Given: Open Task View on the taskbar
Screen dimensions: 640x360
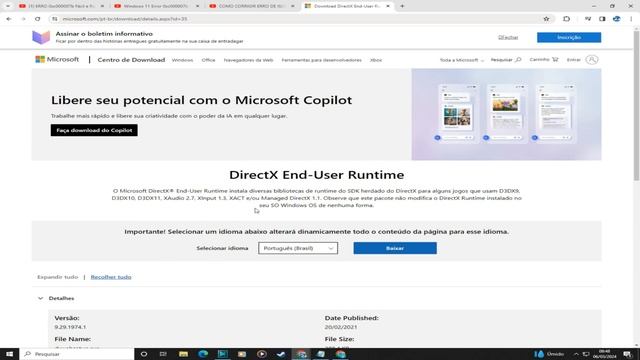Looking at the screenshot, I should click(x=163, y=354).
